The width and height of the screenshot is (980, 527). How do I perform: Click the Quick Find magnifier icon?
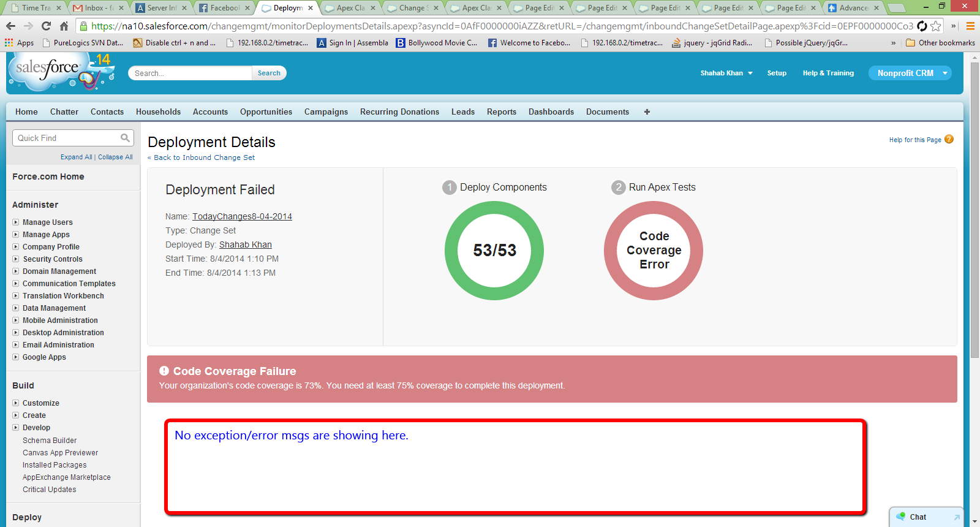point(125,138)
